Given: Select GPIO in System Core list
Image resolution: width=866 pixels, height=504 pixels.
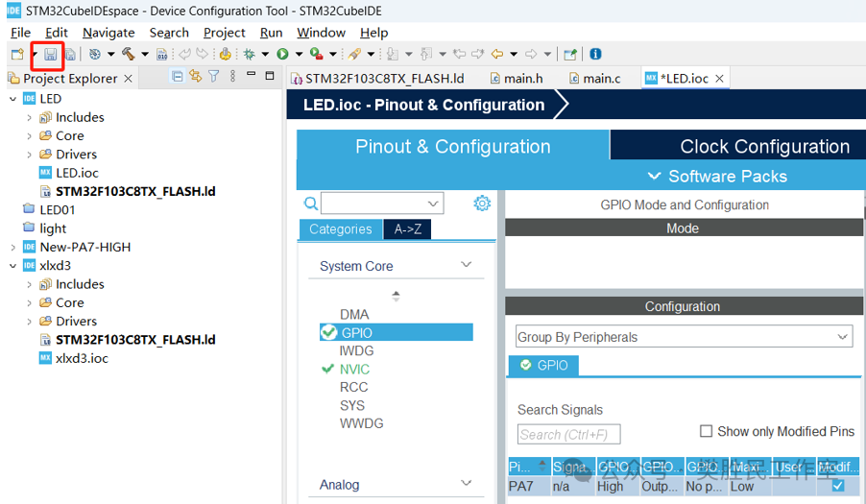Looking at the screenshot, I should click(396, 332).
